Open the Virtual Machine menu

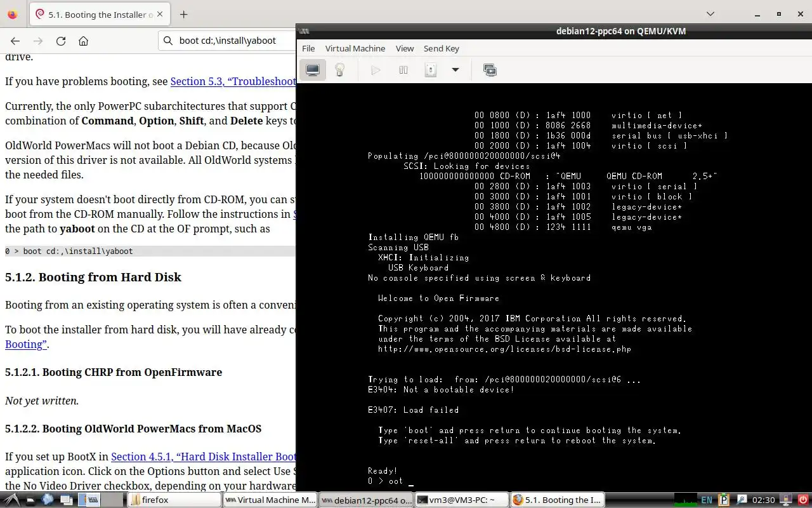pyautogui.click(x=355, y=48)
